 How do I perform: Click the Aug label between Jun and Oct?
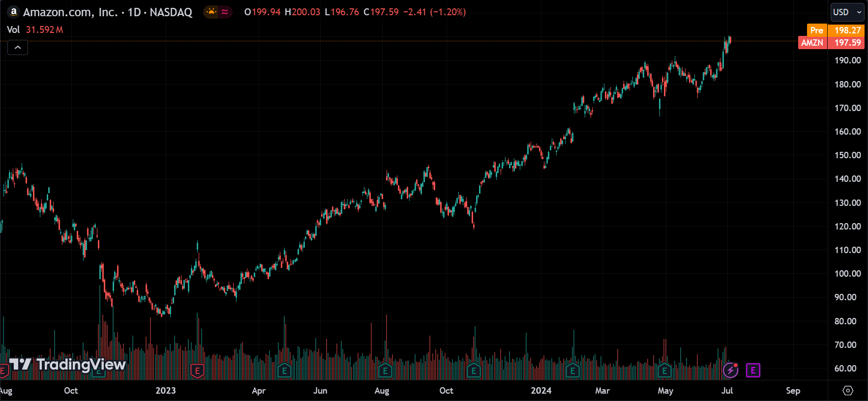tap(382, 391)
